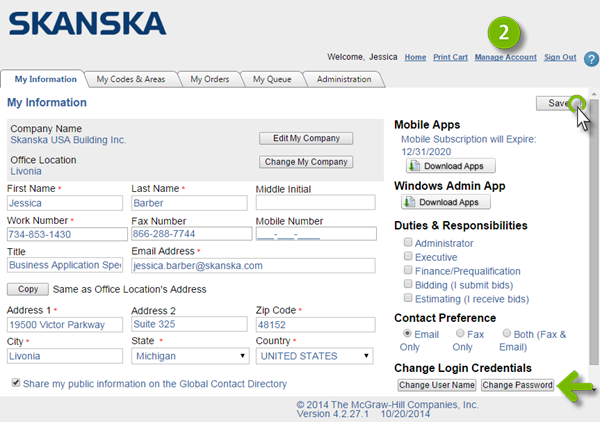
Task: Click the Sign Out link
Action: point(560,57)
